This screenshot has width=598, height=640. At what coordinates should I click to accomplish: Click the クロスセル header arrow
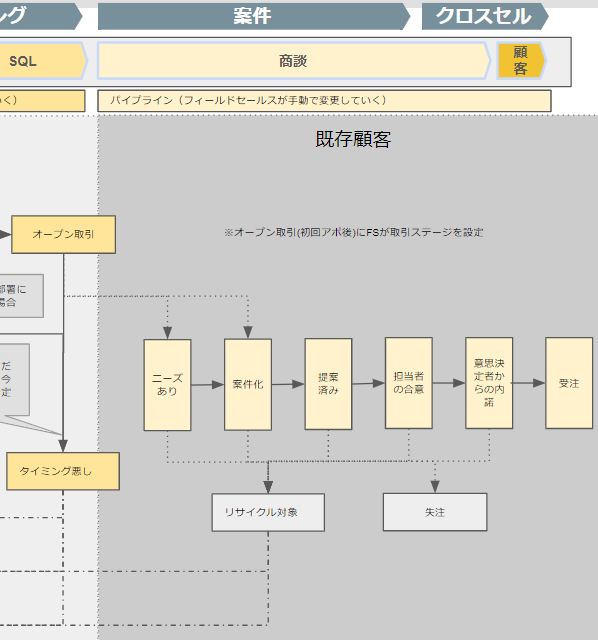[485, 16]
